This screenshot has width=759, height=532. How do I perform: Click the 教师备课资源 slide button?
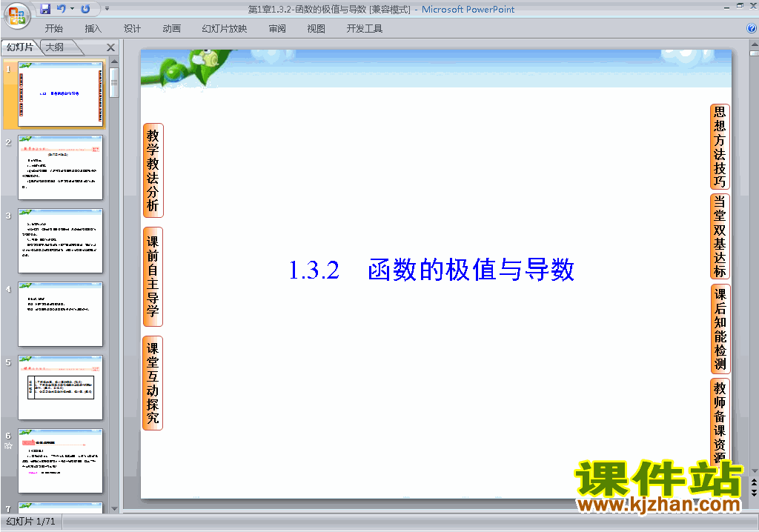(720, 422)
